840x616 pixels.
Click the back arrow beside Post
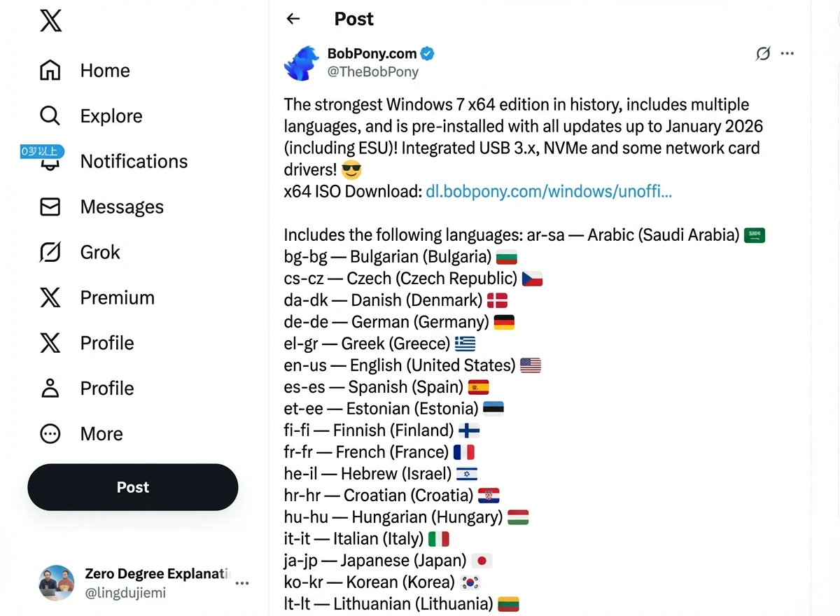[x=293, y=19]
